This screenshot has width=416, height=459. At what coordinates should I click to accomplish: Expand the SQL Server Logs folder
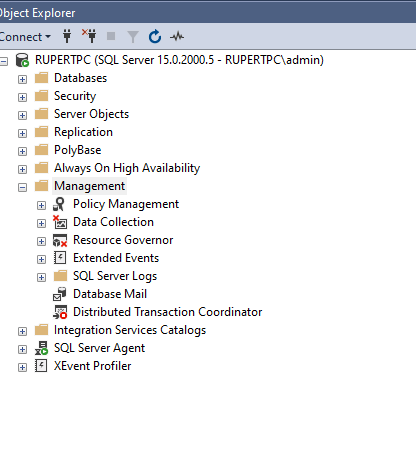point(41,277)
